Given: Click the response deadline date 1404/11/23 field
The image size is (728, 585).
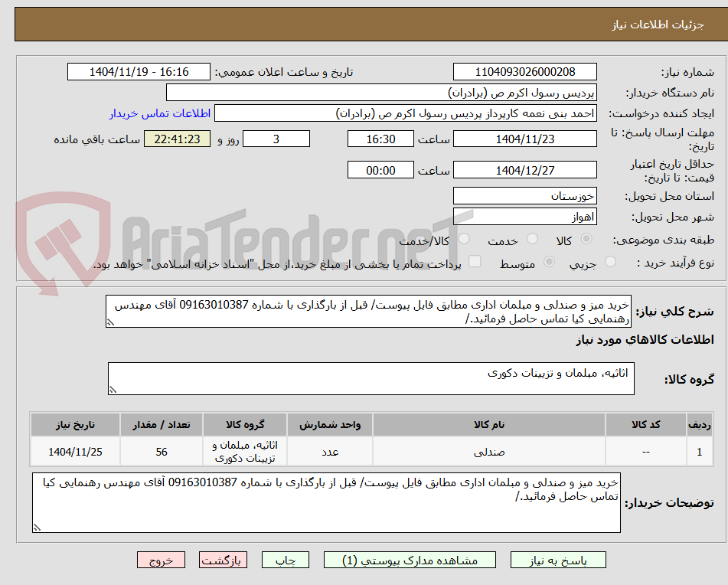Looking at the screenshot, I should [524, 139].
